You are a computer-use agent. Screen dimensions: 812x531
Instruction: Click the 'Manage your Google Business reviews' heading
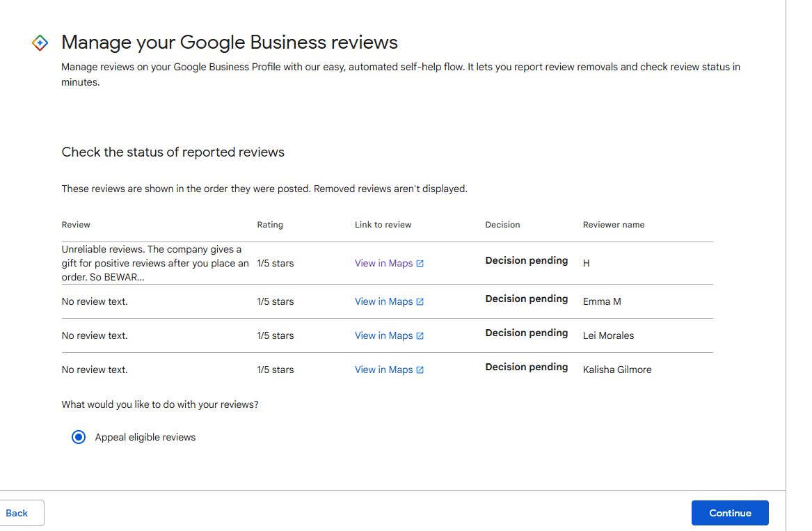[x=230, y=42]
